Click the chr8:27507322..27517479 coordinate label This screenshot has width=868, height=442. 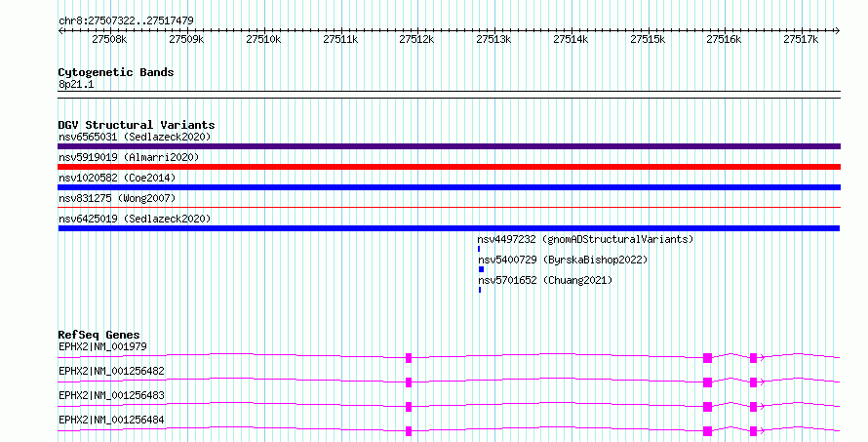tap(126, 21)
